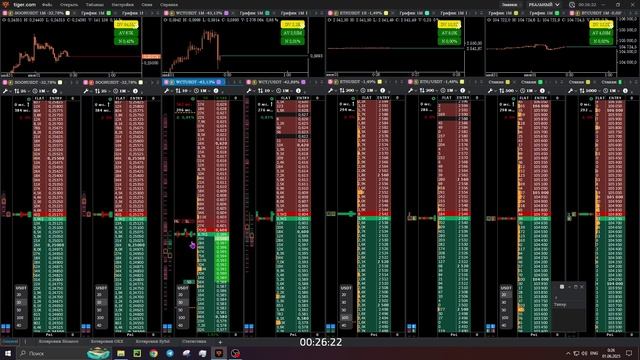Select USDT volume preset 30 in ETHUSDT order book
Screen dimensions: 640x360
point(345,302)
